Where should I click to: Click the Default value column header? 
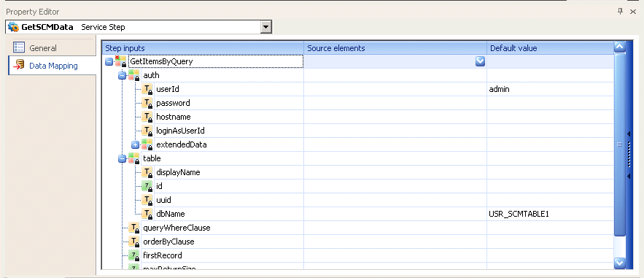coord(551,48)
